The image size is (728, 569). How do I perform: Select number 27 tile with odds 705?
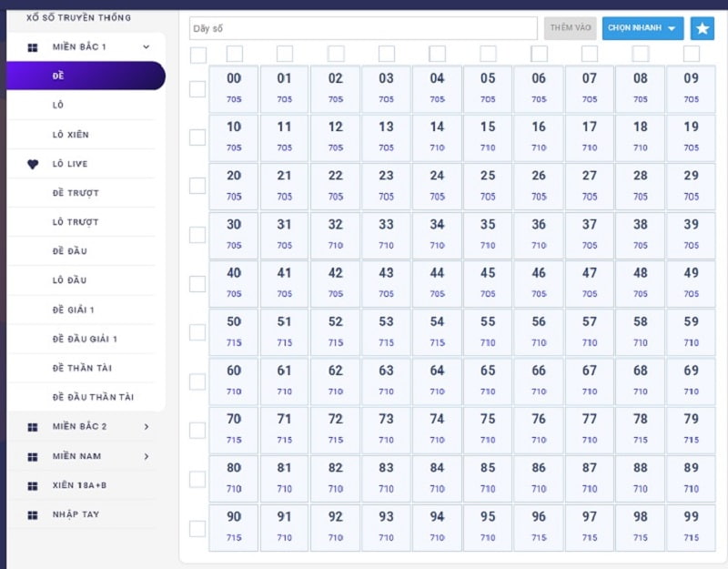tap(589, 186)
